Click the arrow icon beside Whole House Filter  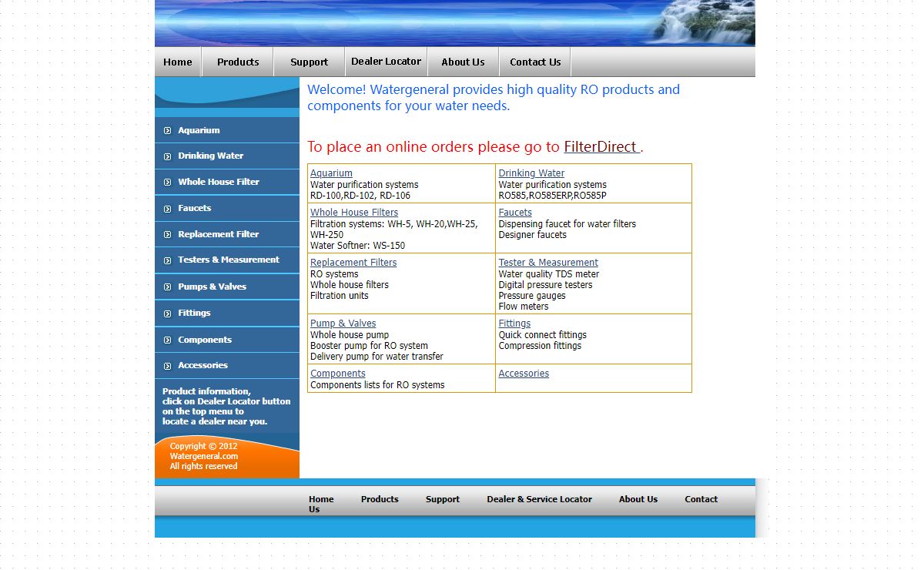coord(167,183)
